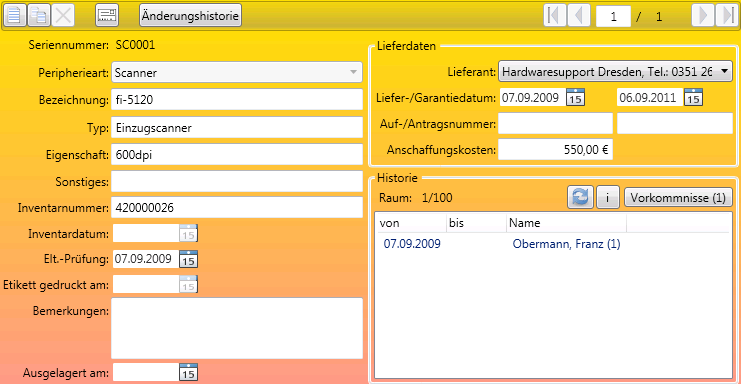Screen dimensions: 741x384
Task: Click the empty Sonstiges field
Action: (x=237, y=182)
